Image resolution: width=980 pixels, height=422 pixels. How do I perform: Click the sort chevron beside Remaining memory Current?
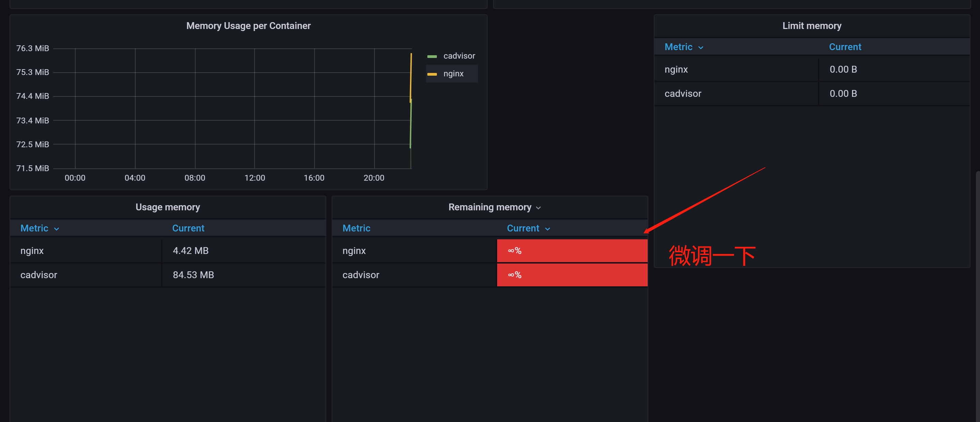pos(547,229)
